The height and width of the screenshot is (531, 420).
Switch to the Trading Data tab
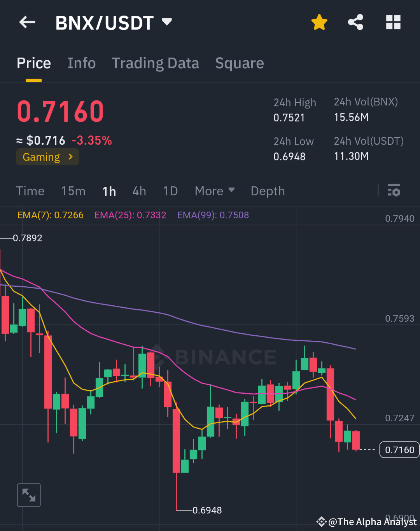[x=156, y=63]
